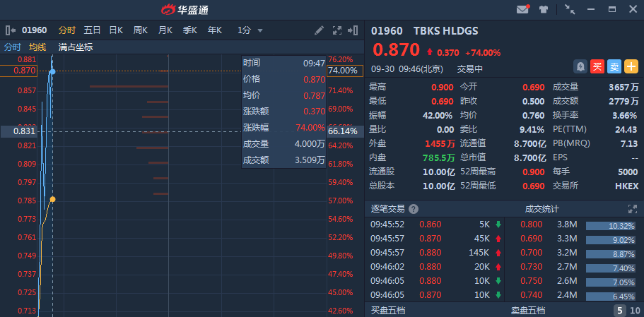Screen dimensions: 644x317
Task: Open help icon beside 逐笔交易
Action: pos(414,209)
